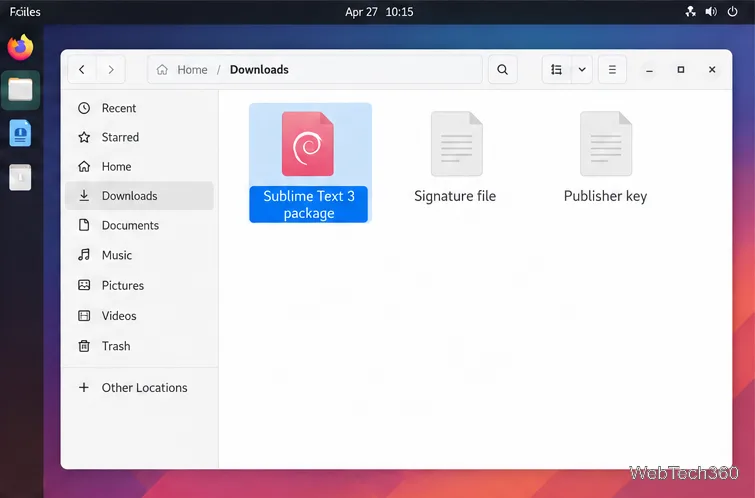Switch to list view with the view icon
Viewport: 755px width, 498px height.
tap(557, 70)
